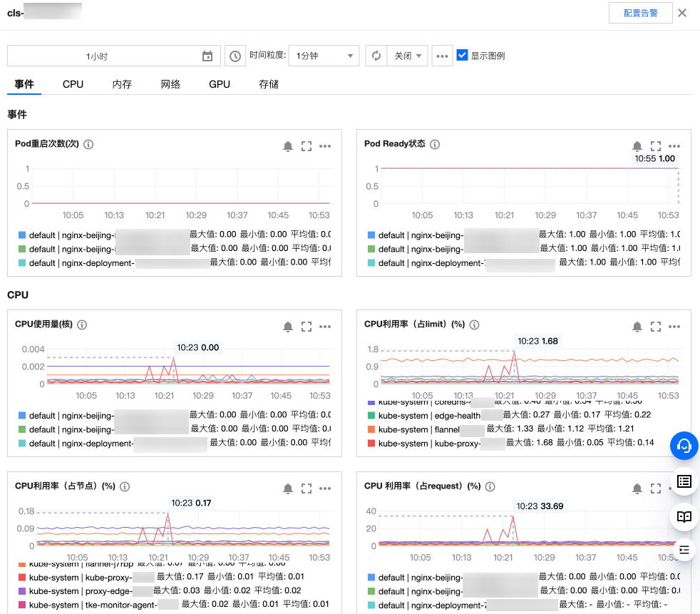This screenshot has height=614, width=700.
Task: Open the blue customer support headset button
Action: 684,445
